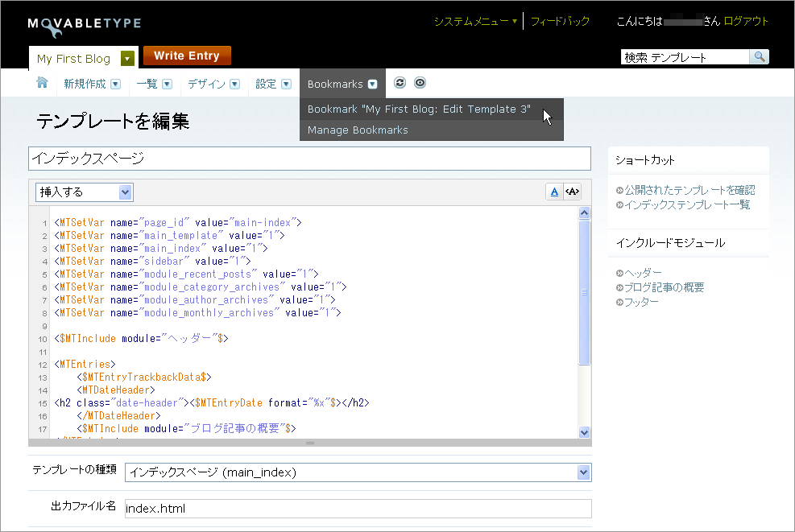Screen dimensions: 795x532
Task: Click the editor scroll up arrow
Action: pos(584,212)
